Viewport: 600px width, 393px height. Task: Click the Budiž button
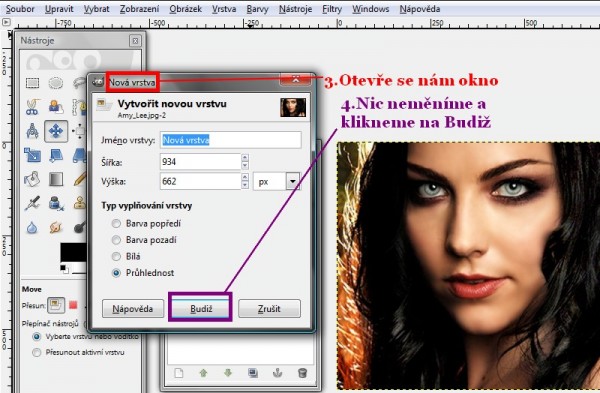tap(201, 308)
